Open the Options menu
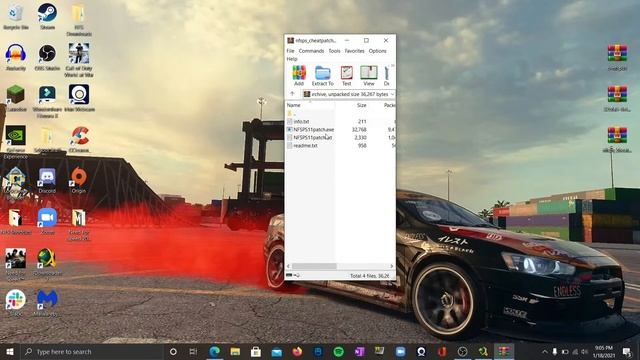The height and width of the screenshot is (360, 640). click(x=378, y=51)
